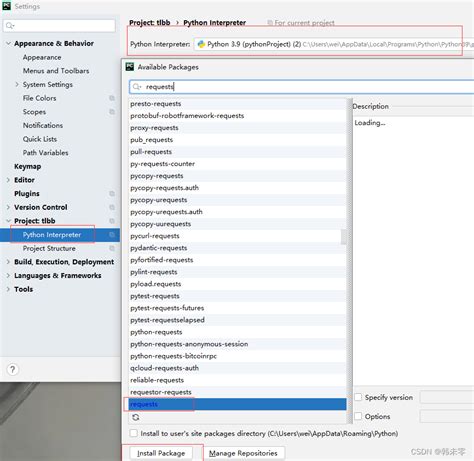Click the project-level icon beside Version Control
Screen dimensions: 474x461
click(x=112, y=207)
